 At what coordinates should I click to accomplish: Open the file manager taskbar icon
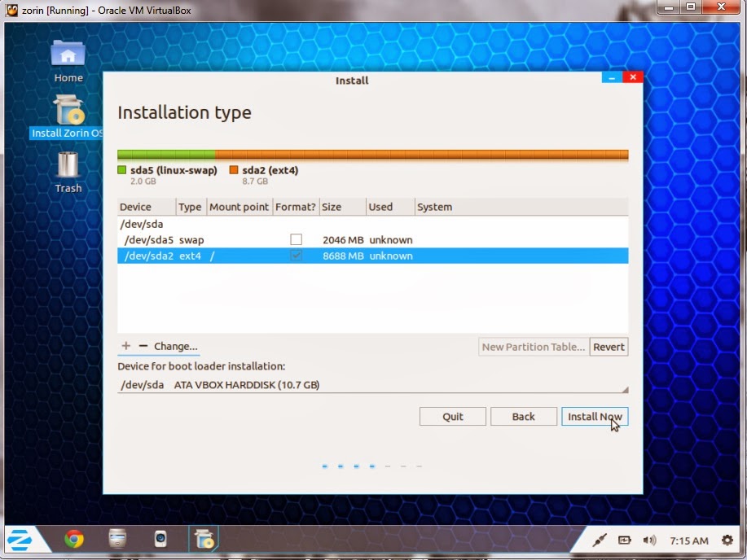[117, 539]
